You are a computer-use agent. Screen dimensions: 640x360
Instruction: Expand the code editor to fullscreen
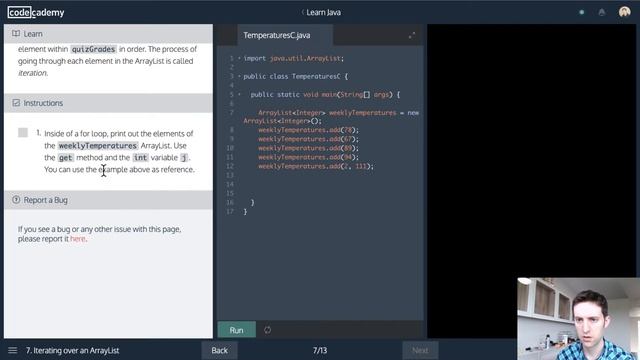tap(412, 36)
